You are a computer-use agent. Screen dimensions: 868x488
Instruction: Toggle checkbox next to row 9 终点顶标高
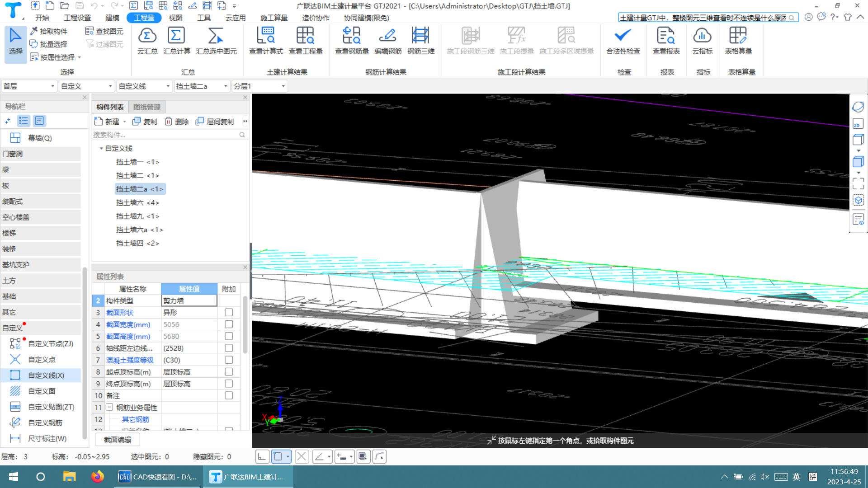pyautogui.click(x=228, y=383)
